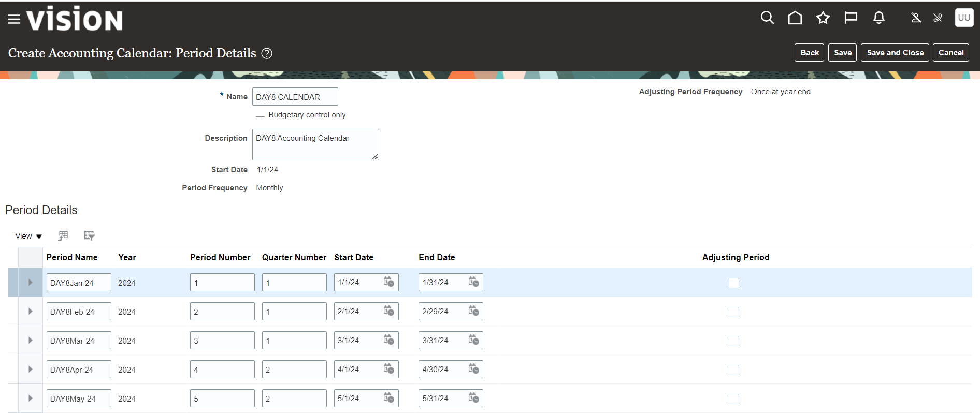The width and height of the screenshot is (980, 413).
Task: Expand the DAY8Apr-24 row details
Action: coord(31,370)
